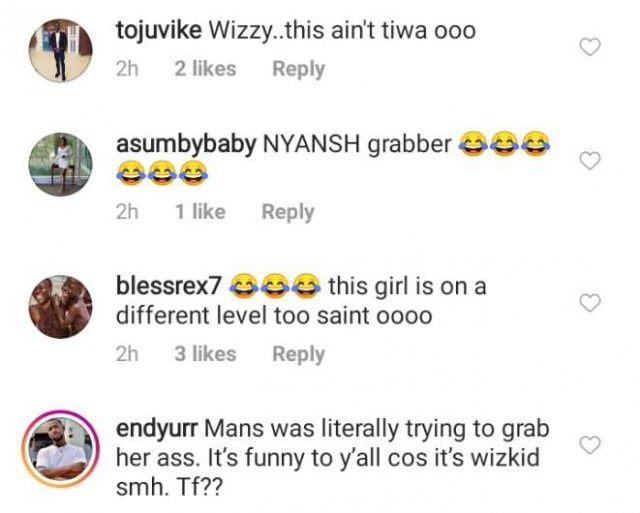The height and width of the screenshot is (513, 640).
Task: Tap the heart beside endyurr's comment
Action: (x=590, y=445)
